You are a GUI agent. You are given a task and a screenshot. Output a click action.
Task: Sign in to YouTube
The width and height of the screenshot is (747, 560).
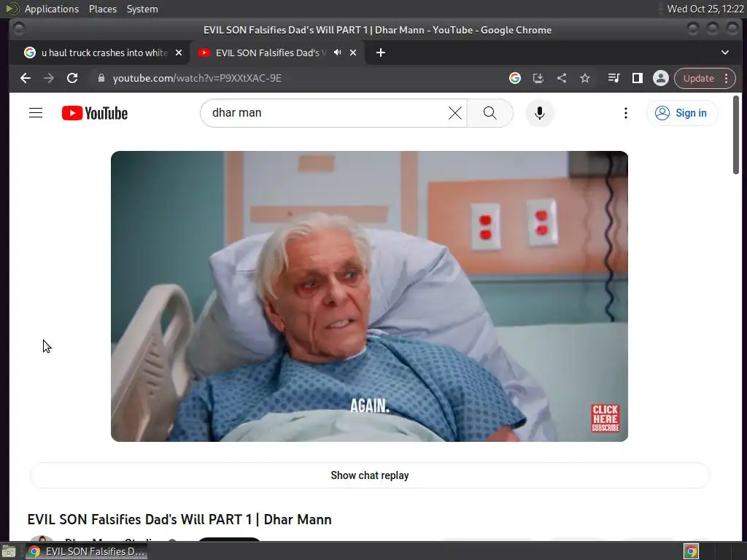click(x=681, y=113)
